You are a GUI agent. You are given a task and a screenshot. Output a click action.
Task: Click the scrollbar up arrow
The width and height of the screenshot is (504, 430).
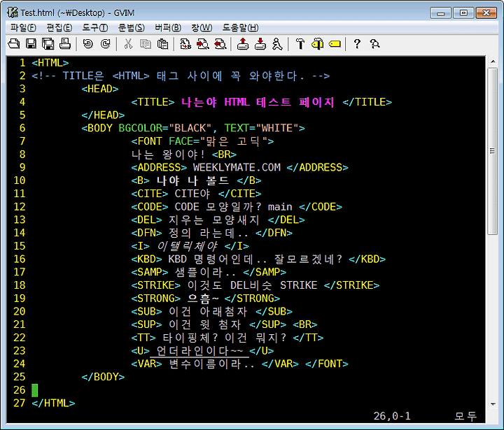click(x=493, y=62)
